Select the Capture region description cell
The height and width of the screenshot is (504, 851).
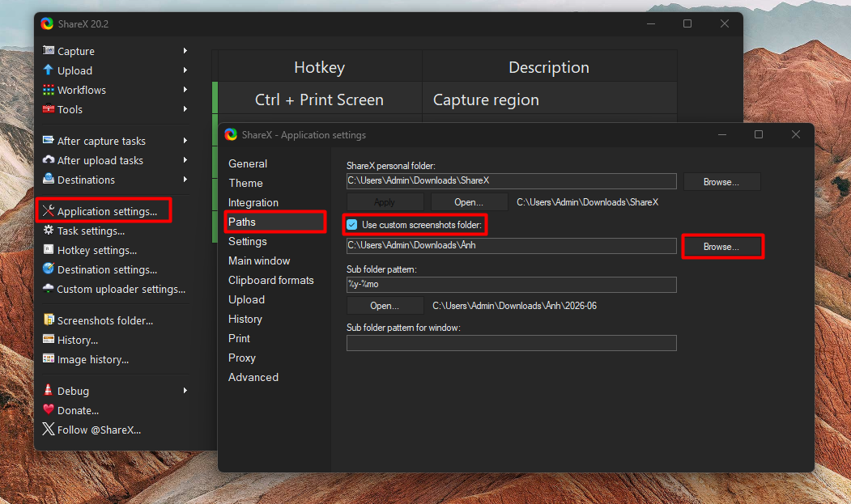pos(549,100)
